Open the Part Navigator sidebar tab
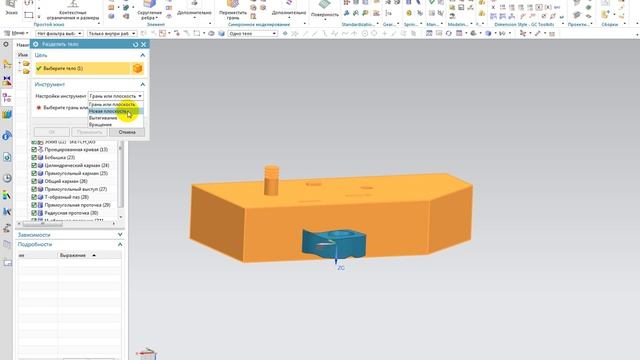 click(x=7, y=98)
